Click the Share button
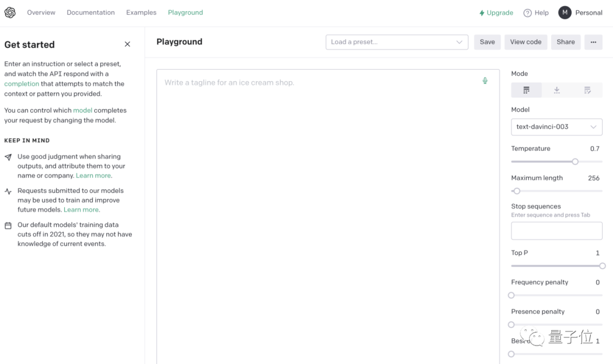The image size is (613, 364). (x=565, y=42)
